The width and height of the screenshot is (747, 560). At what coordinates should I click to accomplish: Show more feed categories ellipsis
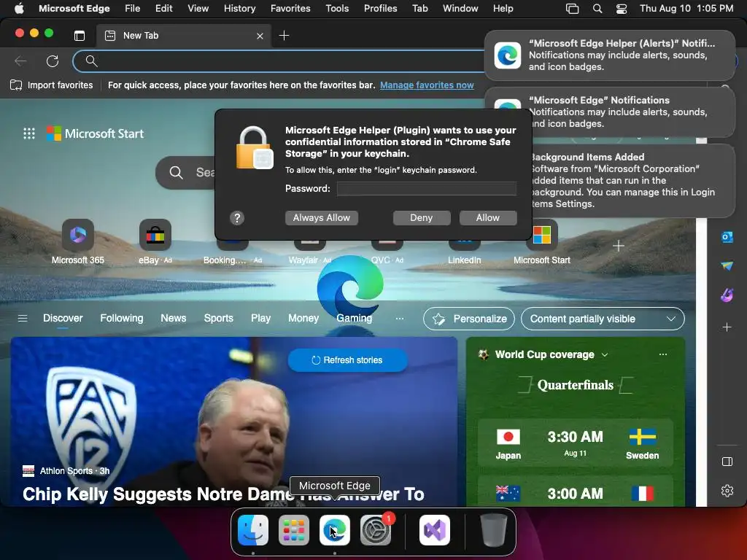(x=399, y=318)
